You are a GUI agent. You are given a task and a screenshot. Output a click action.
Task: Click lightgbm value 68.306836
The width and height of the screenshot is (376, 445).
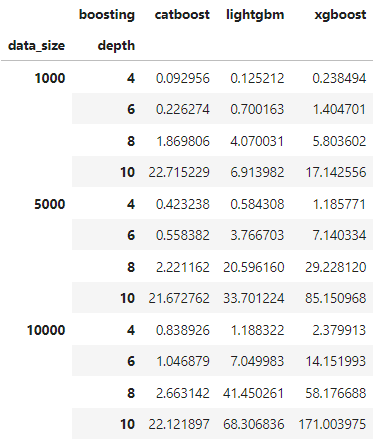click(254, 424)
